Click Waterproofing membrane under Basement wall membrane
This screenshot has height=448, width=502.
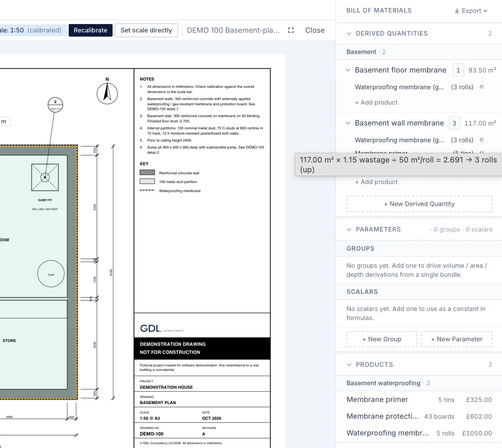(x=400, y=140)
